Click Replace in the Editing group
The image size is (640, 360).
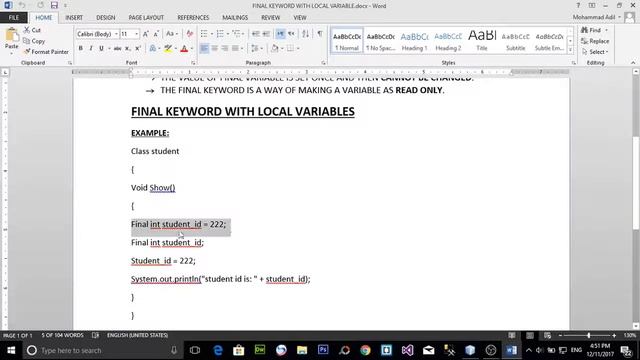click(x=595, y=41)
